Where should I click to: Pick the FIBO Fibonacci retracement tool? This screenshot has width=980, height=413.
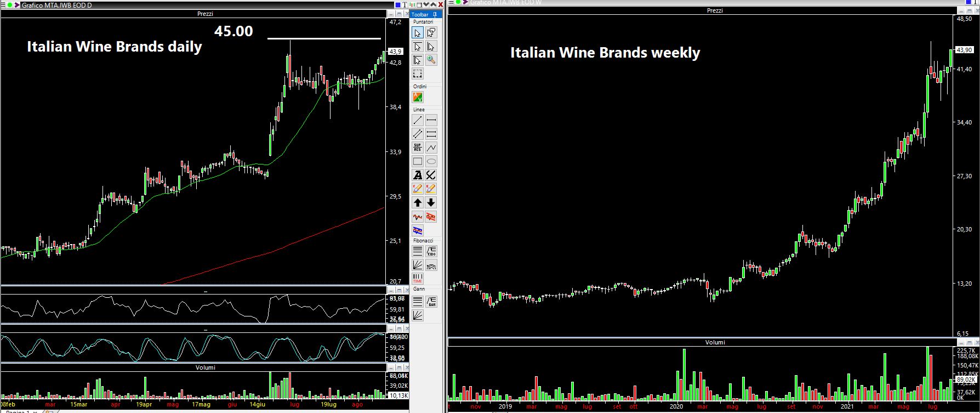[431, 251]
